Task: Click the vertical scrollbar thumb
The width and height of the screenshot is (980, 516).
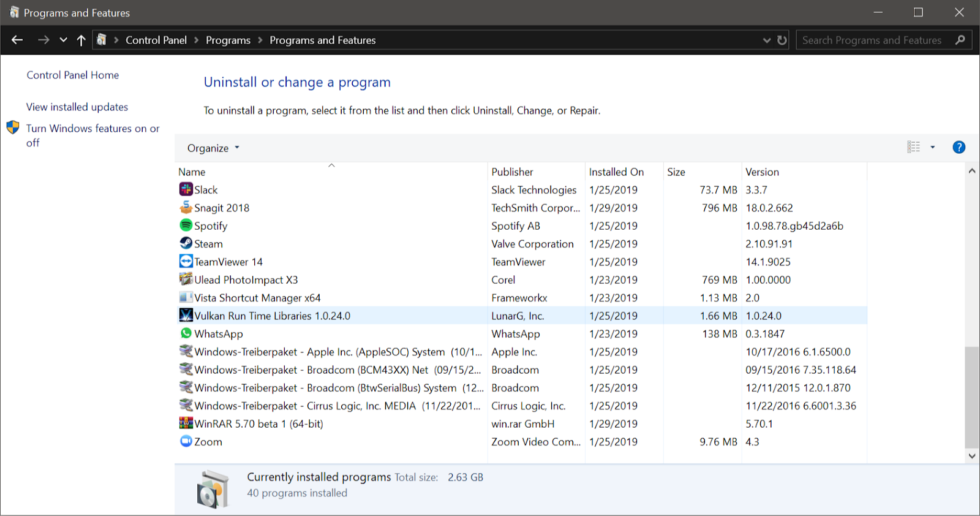Action: point(971,397)
